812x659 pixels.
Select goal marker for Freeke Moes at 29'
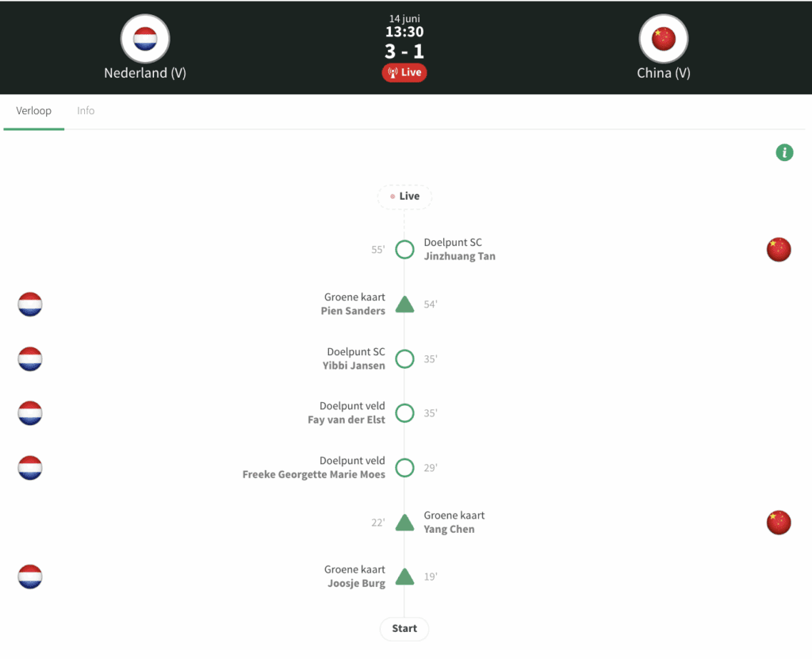[x=404, y=468]
